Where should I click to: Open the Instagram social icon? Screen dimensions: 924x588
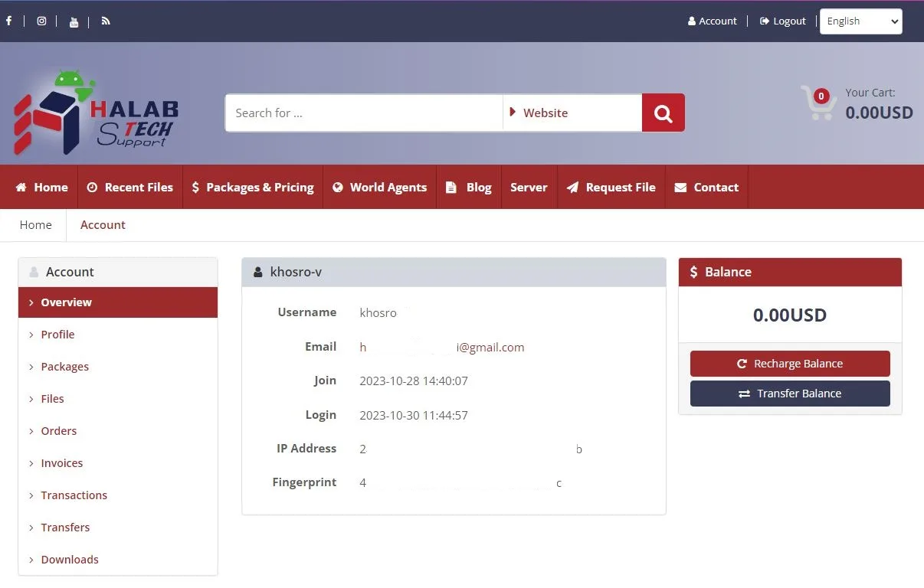tap(41, 21)
